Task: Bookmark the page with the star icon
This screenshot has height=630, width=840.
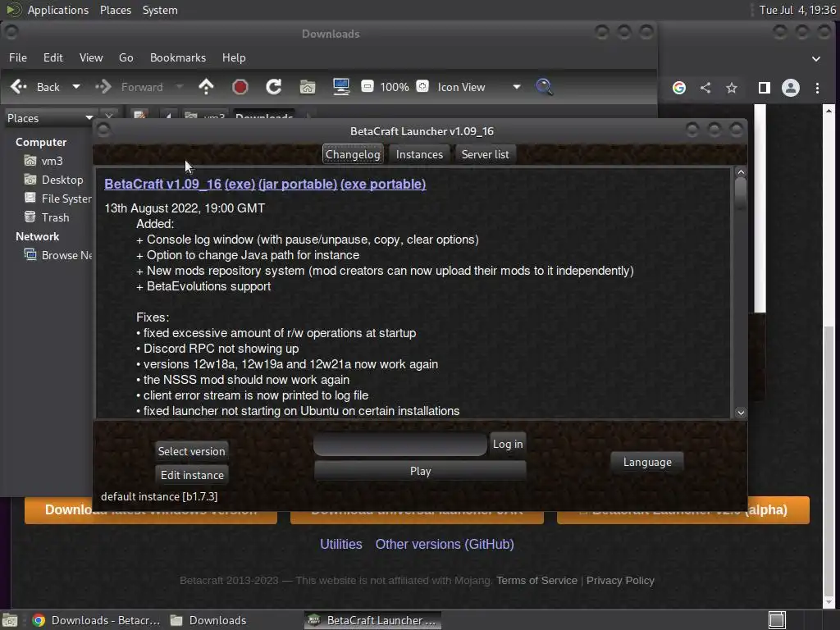Action: (732, 88)
